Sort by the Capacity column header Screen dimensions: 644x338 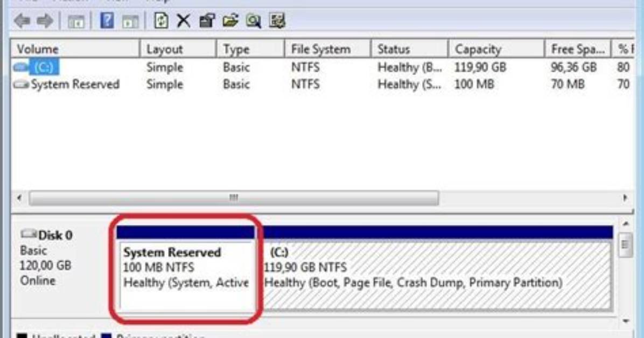point(496,50)
